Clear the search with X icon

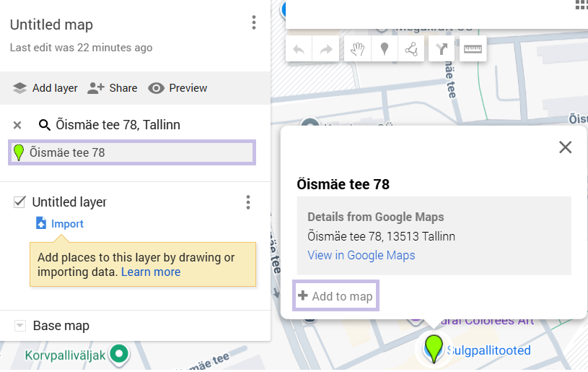(x=17, y=125)
